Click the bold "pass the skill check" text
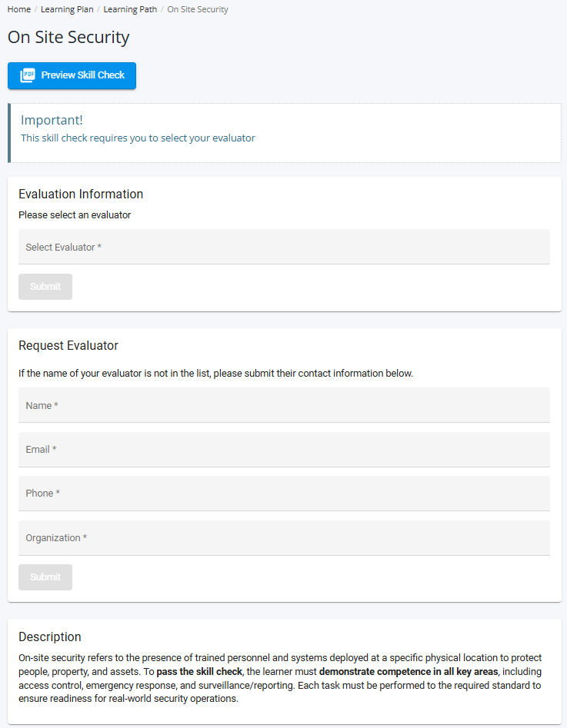 [199, 672]
